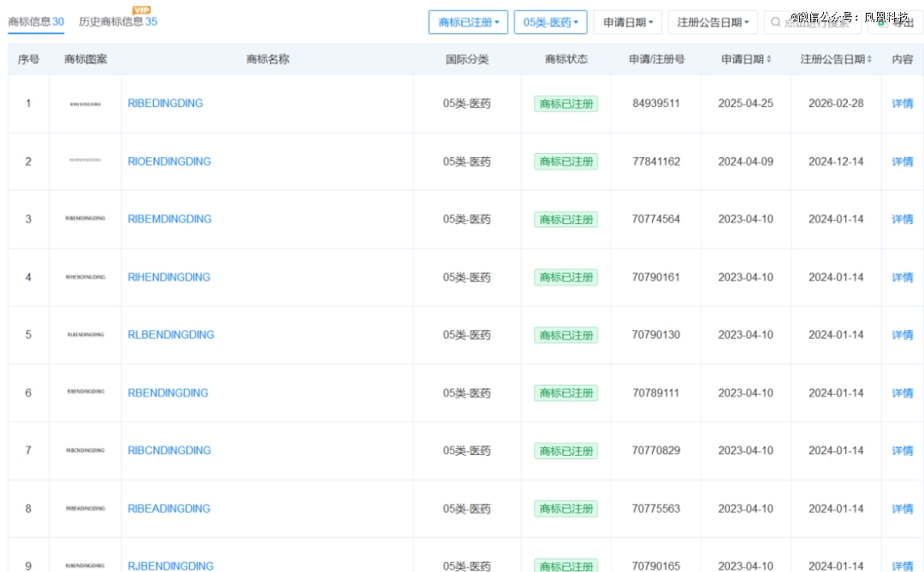This screenshot has width=924, height=572.
Task: Sort by 申请日期 column arrows
Action: click(768, 59)
